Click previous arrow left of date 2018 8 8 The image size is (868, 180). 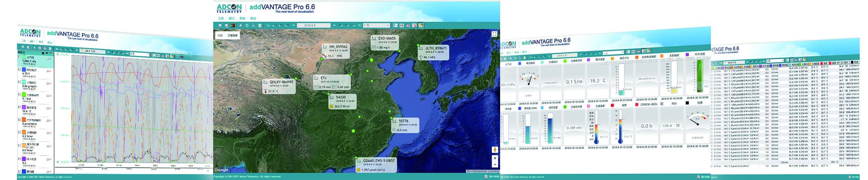coord(293,25)
